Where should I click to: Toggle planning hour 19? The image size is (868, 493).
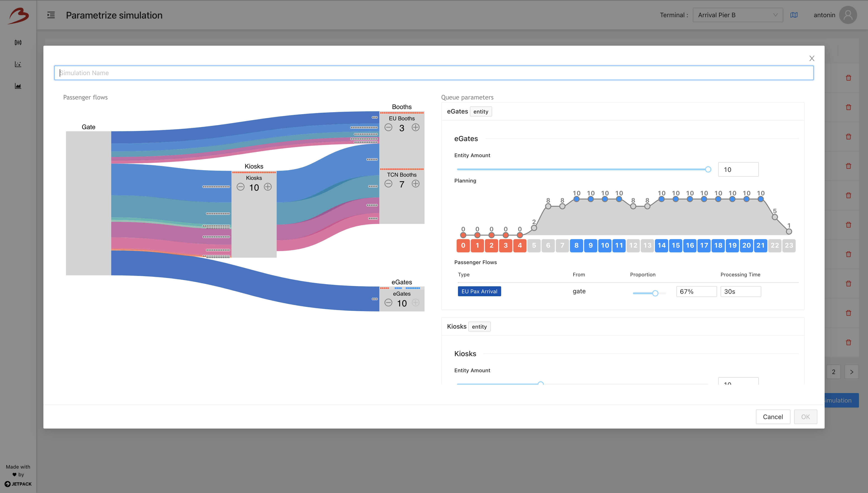[732, 246]
